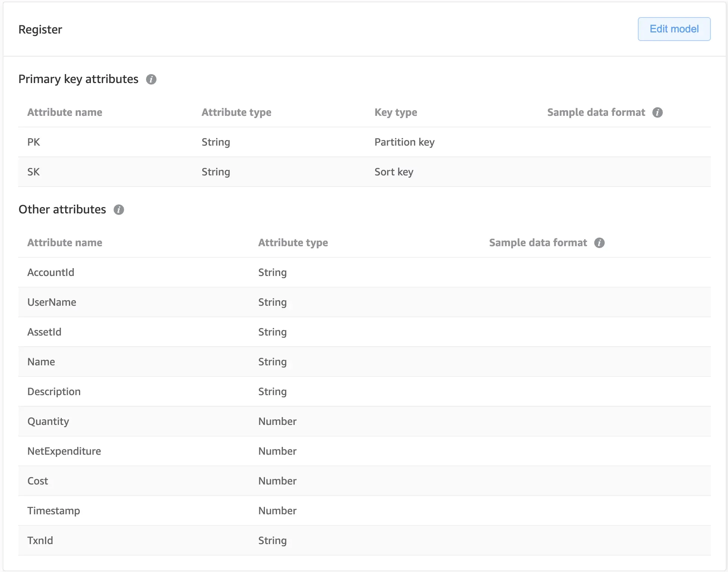Image resolution: width=728 pixels, height=572 pixels.
Task: Click Attribute type header in Other attributes
Action: (x=293, y=243)
